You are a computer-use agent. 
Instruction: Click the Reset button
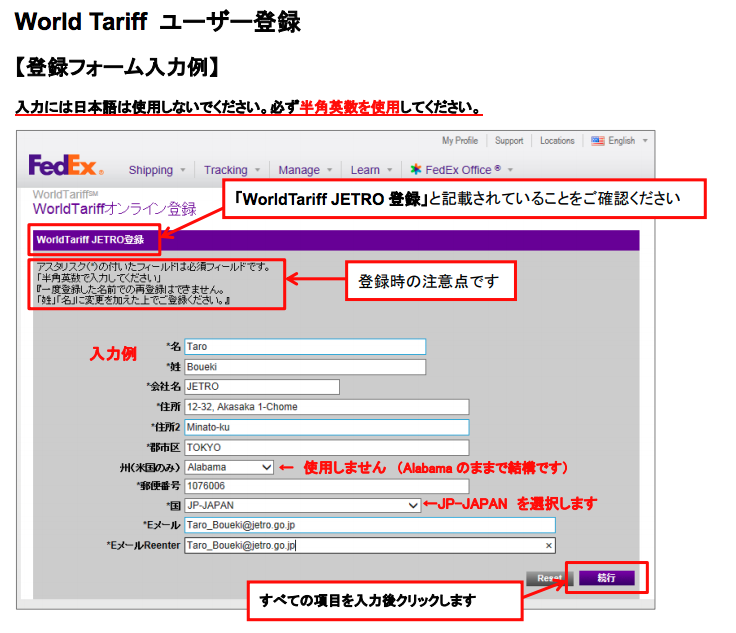[x=549, y=578]
